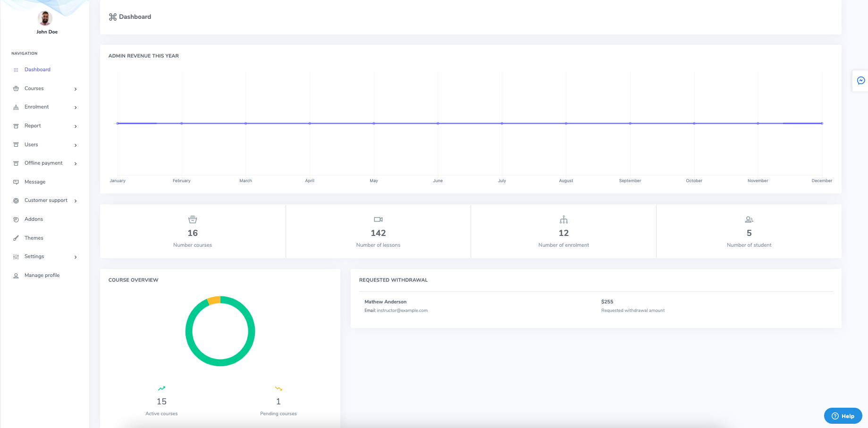Select Dashboard in the navigation menu
The width and height of the screenshot is (868, 428).
37,69
